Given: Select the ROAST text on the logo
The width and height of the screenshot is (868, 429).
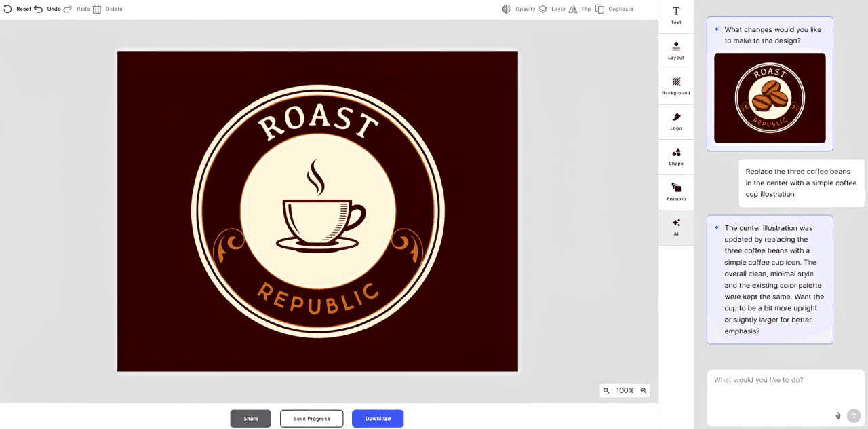Looking at the screenshot, I should 317,121.
